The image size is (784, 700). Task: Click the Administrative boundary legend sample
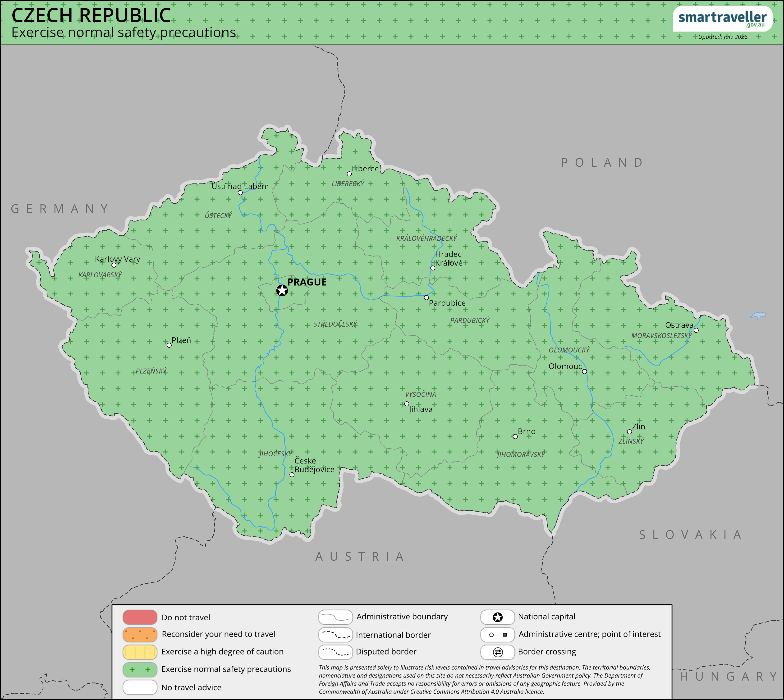335,617
